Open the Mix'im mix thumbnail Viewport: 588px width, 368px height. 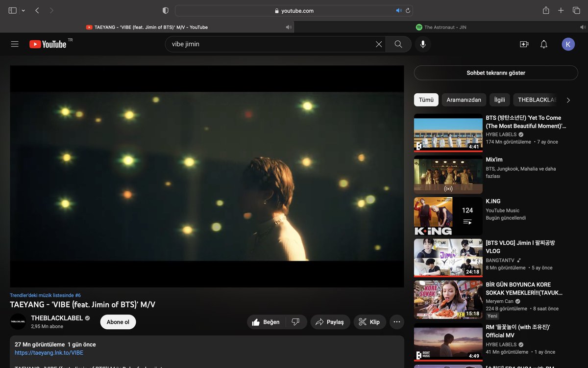point(448,175)
